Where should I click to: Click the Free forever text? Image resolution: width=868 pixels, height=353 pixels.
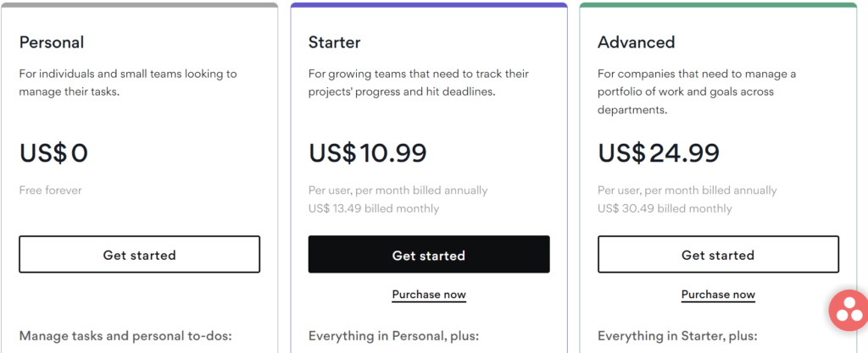point(50,190)
